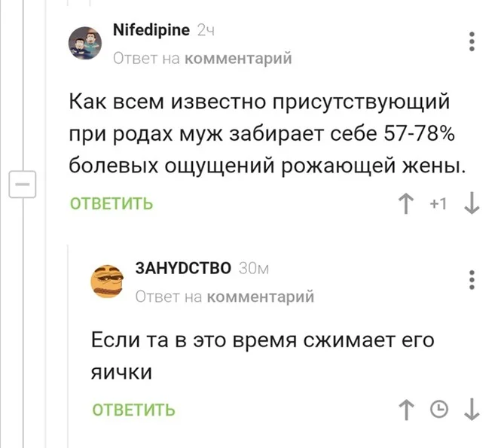Follow 'Ответ на комментарий' link under ЗАНУДСТВО
501x448 pixels.
[x=224, y=297]
